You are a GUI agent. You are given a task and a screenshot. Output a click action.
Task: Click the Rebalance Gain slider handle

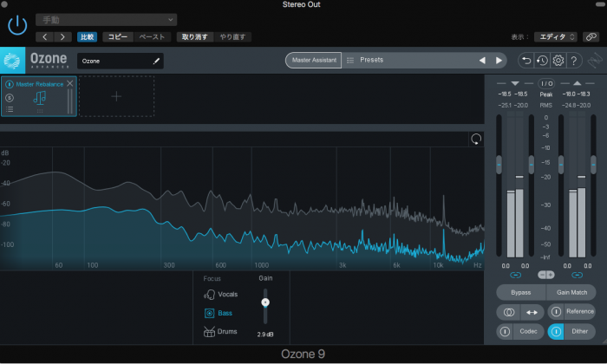[265, 302]
